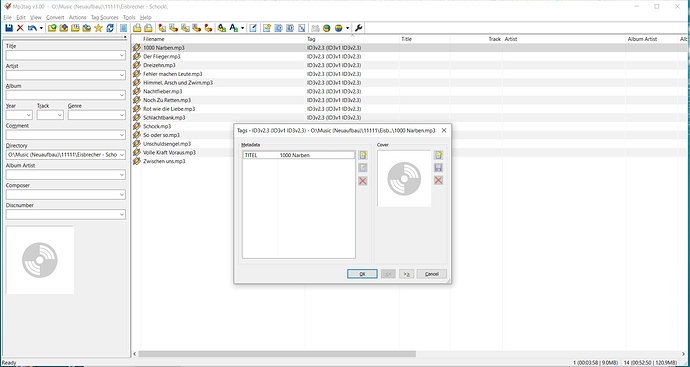This screenshot has width=690, height=367.
Task: Select file Volle Kraft Voraus.mp3
Action: pyautogui.click(x=169, y=153)
